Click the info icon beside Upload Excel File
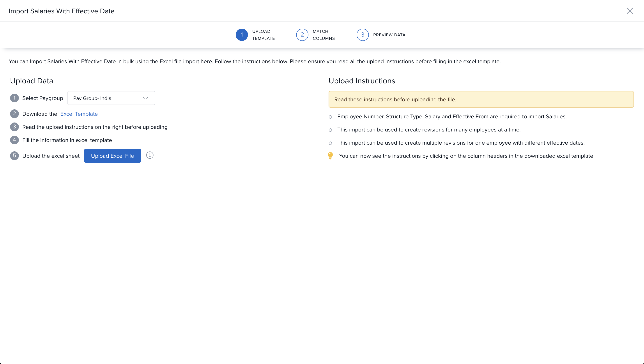 pos(150,155)
